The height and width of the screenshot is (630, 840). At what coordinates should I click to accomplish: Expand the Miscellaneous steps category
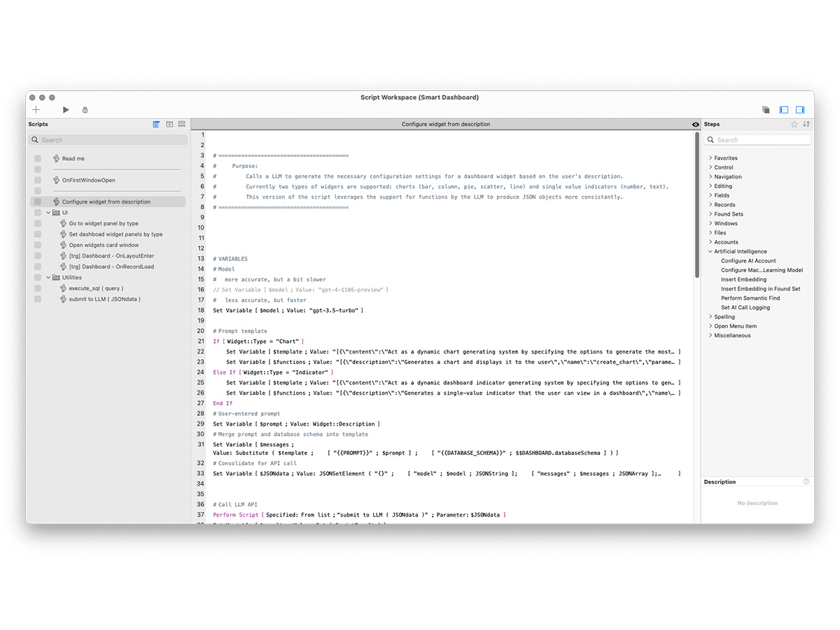point(710,335)
